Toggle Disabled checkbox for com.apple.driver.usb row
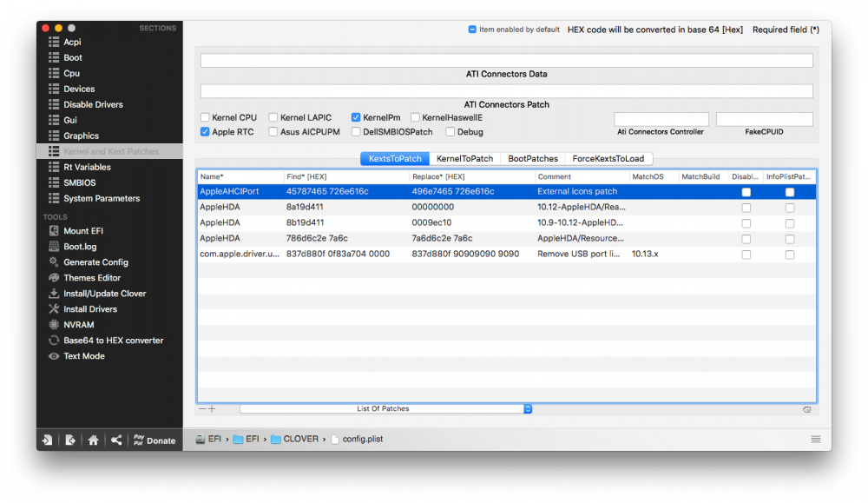The image size is (868, 503). 746,255
